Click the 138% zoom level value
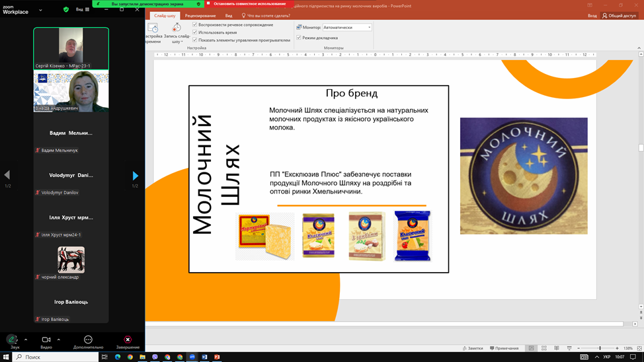Image resolution: width=644 pixels, height=362 pixels. click(x=628, y=348)
